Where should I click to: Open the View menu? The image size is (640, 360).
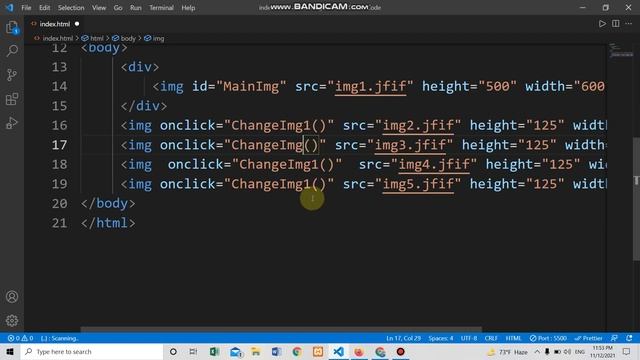point(99,8)
